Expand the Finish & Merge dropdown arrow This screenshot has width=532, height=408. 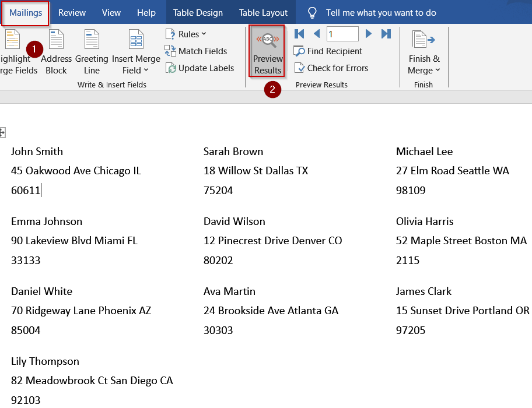437,70
